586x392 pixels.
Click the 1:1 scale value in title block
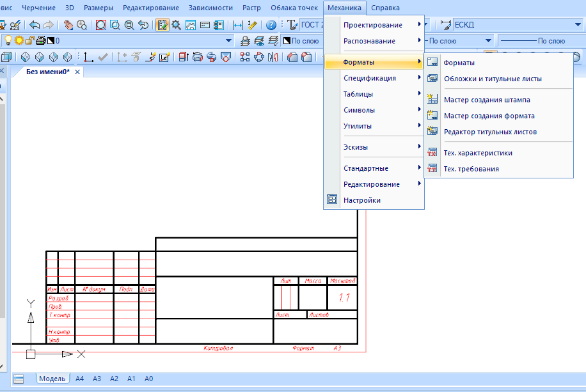(x=344, y=297)
